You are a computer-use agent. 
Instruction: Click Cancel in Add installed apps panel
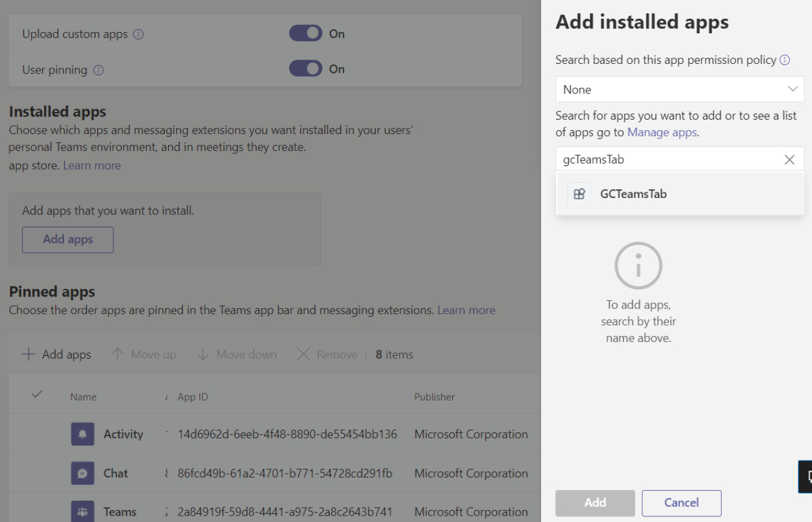[682, 503]
